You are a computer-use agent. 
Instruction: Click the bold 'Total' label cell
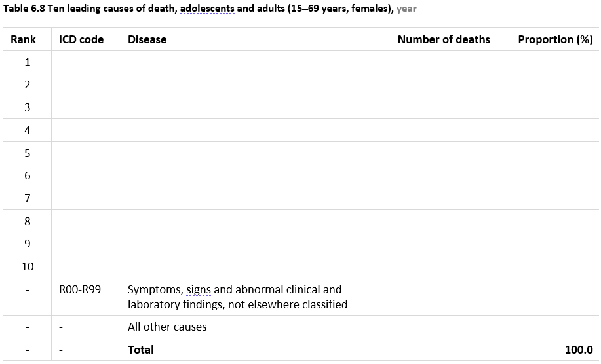tap(141, 350)
